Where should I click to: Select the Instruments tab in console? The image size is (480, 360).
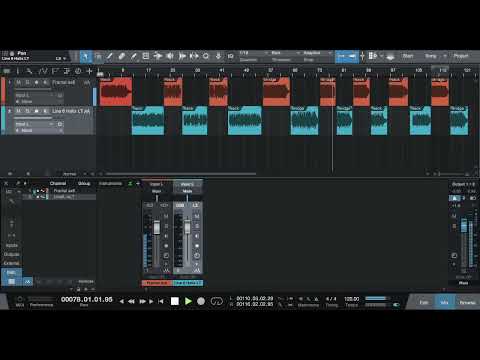110,184
